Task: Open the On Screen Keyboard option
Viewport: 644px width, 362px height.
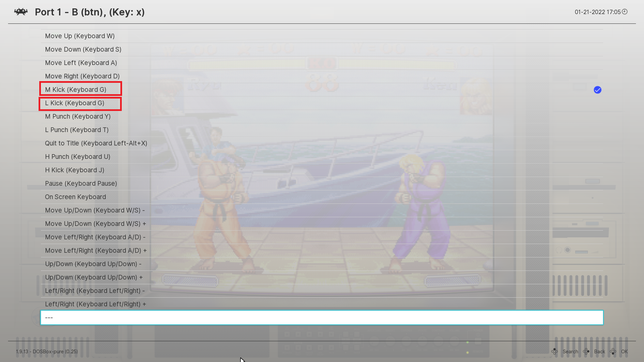Action: [75, 197]
